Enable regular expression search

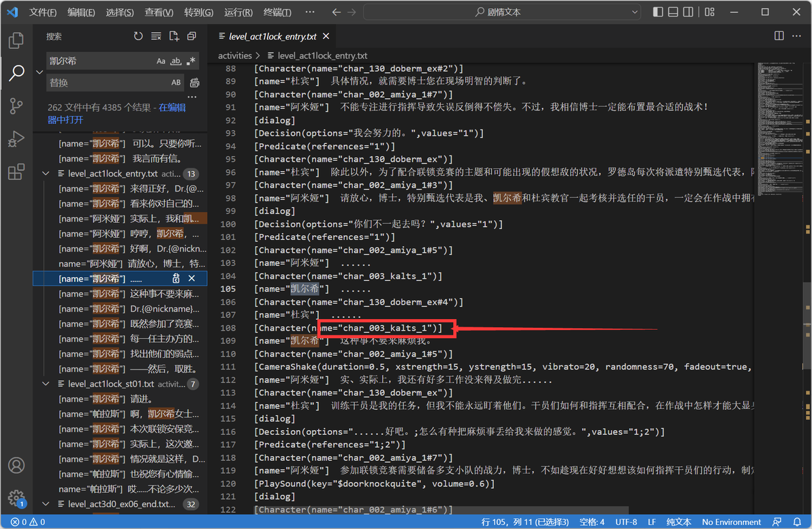(x=191, y=61)
